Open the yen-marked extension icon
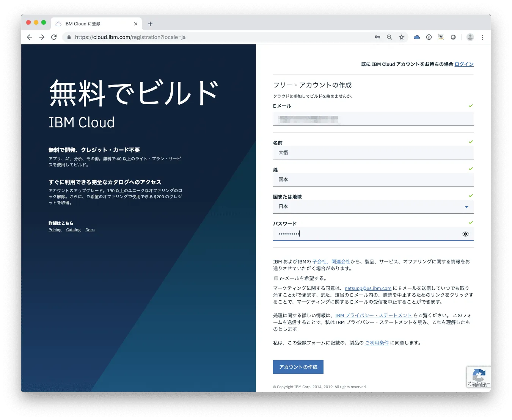Viewport: 512px width, 420px height. (x=441, y=37)
